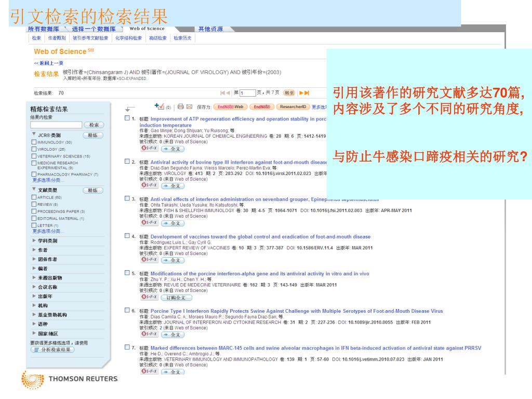
Task: Click the page number input field
Action: pyautogui.click(x=248, y=93)
